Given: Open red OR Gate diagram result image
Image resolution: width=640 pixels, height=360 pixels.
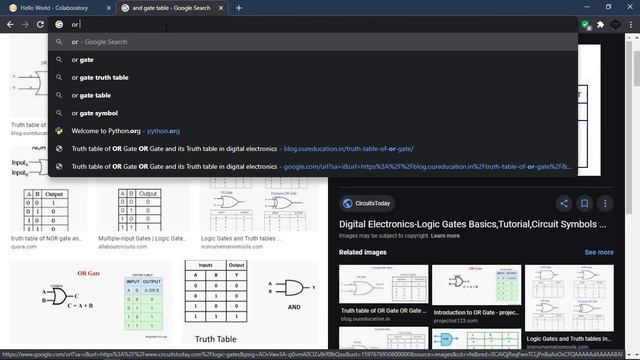Looking at the screenshot, I should [91, 302].
